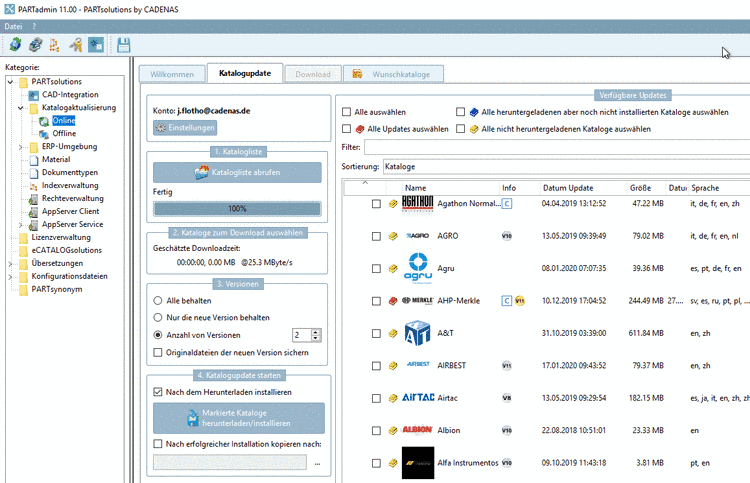The height and width of the screenshot is (483, 750).
Task: Click the red update icon in AHP-Merkle row
Action: tap(393, 301)
